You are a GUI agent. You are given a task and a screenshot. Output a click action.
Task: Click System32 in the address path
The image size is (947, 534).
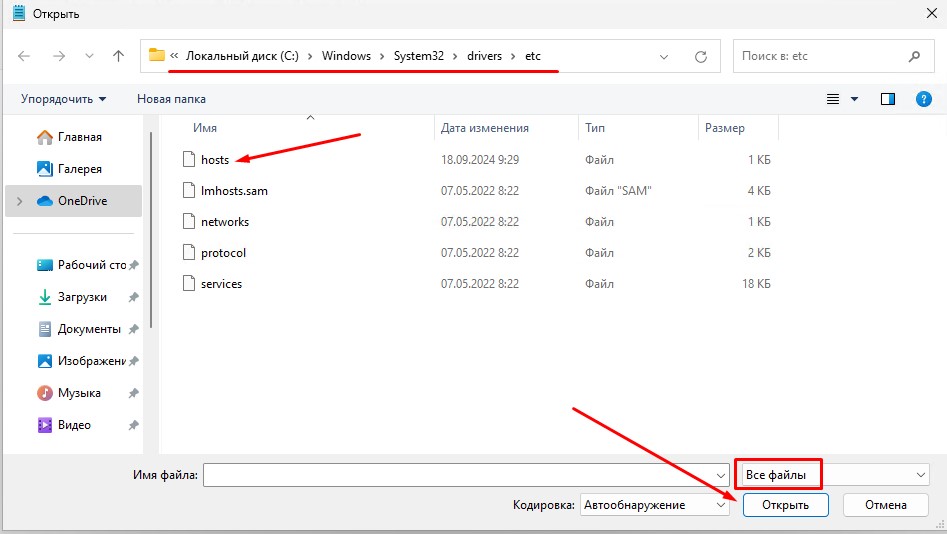click(x=419, y=56)
